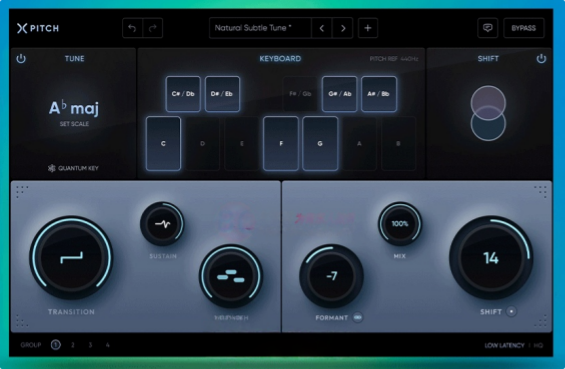Toggle the G key
Viewport: 565px width, 369px height.
pos(320,143)
